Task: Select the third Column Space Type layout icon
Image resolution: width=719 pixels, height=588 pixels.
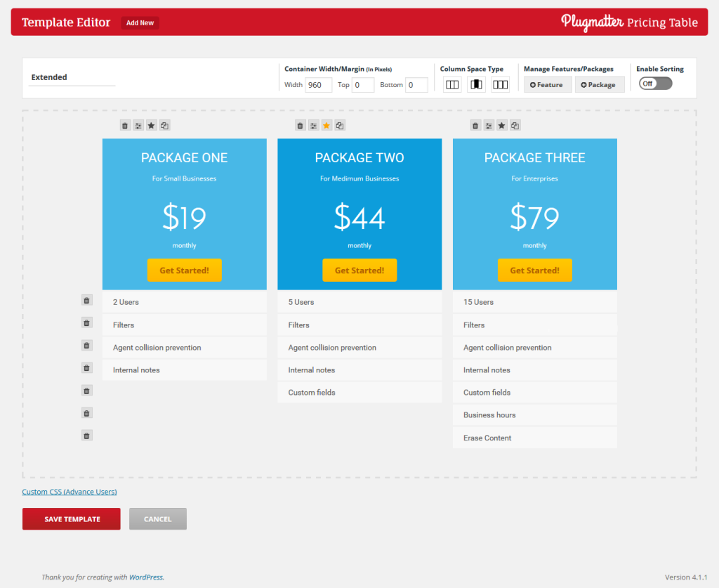Action: (x=499, y=84)
